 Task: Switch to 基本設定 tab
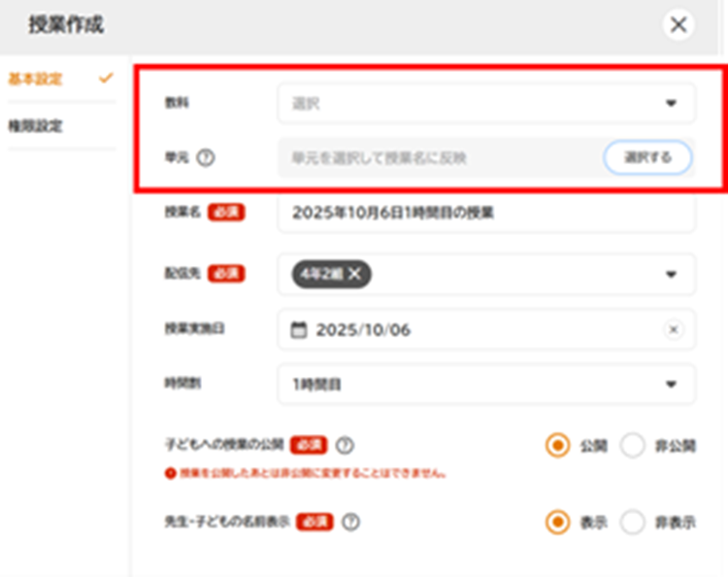pos(36,79)
